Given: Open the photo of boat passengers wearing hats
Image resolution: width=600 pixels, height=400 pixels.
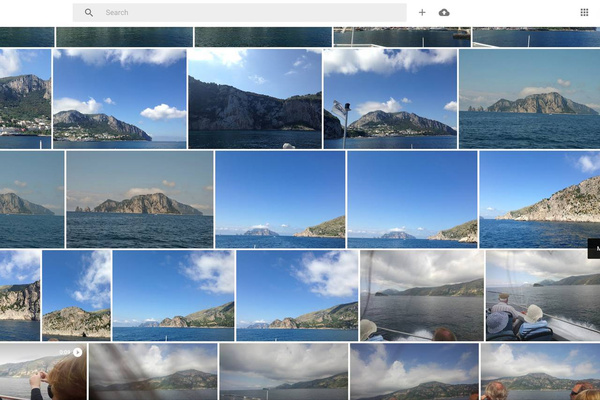Looking at the screenshot, I should click(x=543, y=296).
